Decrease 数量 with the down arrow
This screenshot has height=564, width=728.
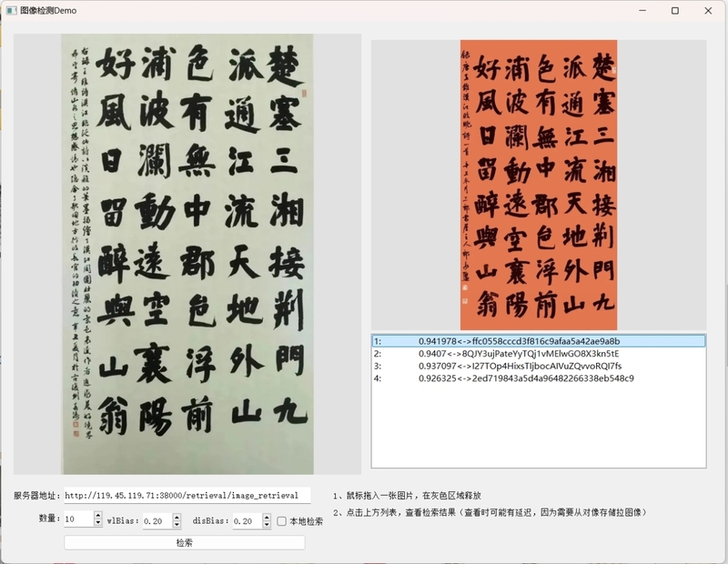[97, 523]
